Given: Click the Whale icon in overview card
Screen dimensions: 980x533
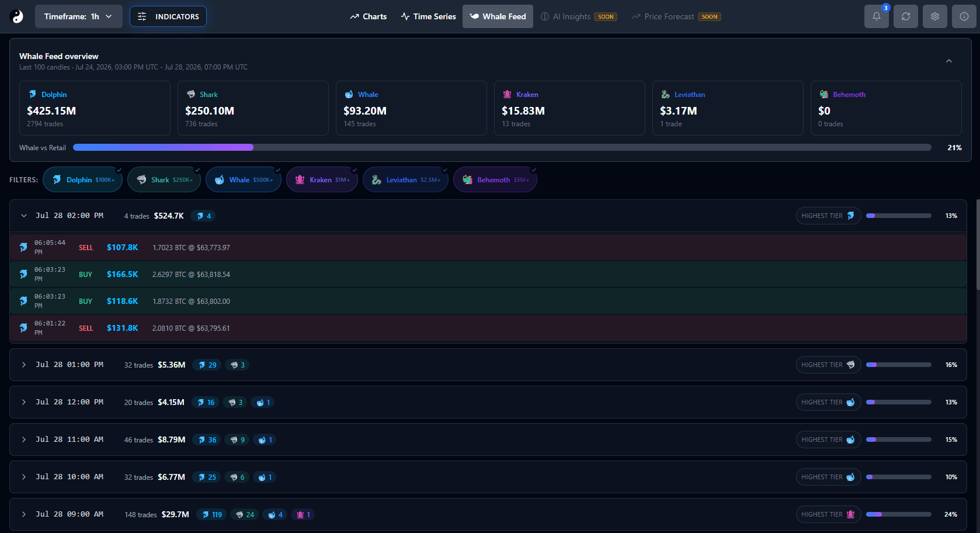Looking at the screenshot, I should point(349,94).
